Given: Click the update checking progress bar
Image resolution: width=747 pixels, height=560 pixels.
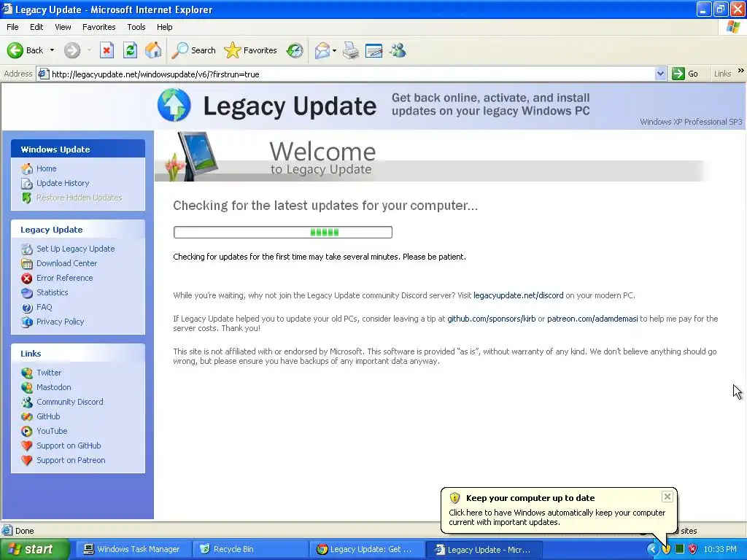Looking at the screenshot, I should point(283,233).
